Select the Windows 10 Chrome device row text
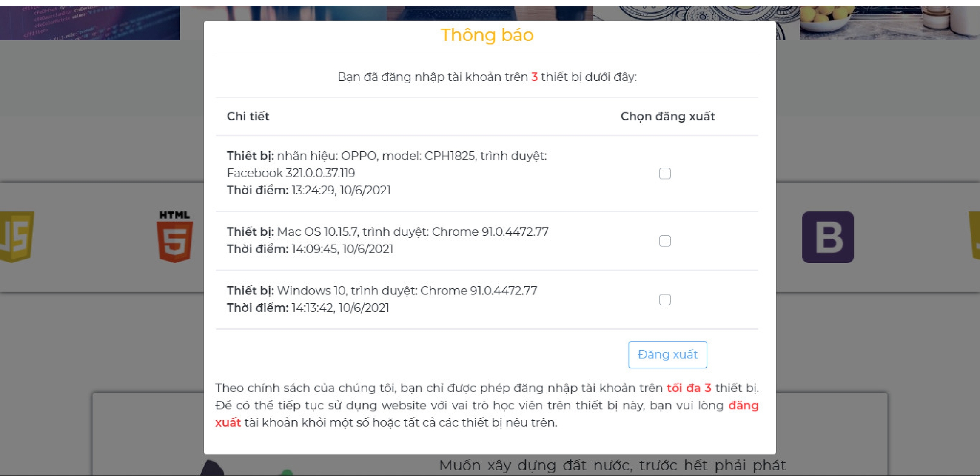 pyautogui.click(x=382, y=299)
